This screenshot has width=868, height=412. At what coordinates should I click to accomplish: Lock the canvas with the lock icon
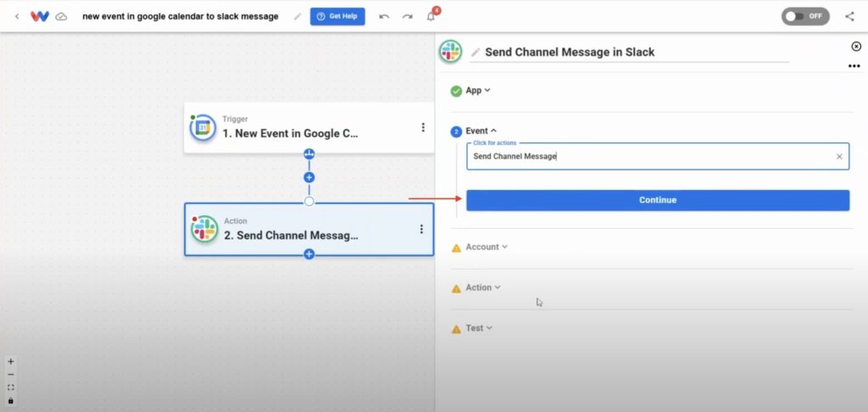10,400
